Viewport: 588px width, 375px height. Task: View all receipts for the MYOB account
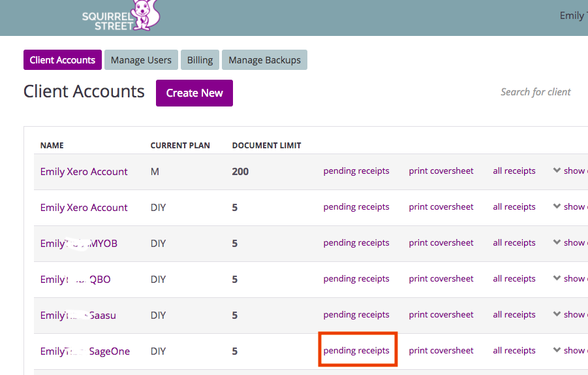click(x=514, y=243)
